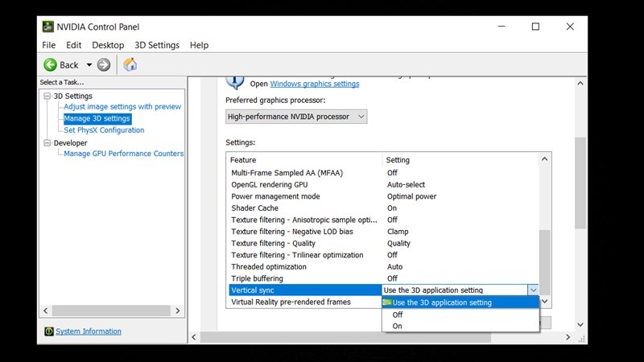Toggle the Vertical sync dropdown arrow
The width and height of the screenshot is (644, 362).
pyautogui.click(x=533, y=290)
